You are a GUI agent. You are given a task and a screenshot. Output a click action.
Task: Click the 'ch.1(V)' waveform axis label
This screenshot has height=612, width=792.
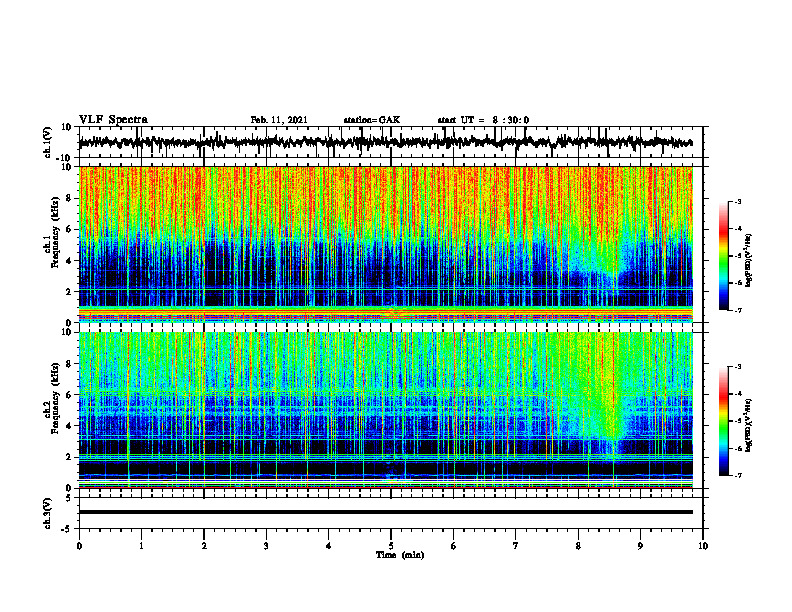pyautogui.click(x=48, y=142)
